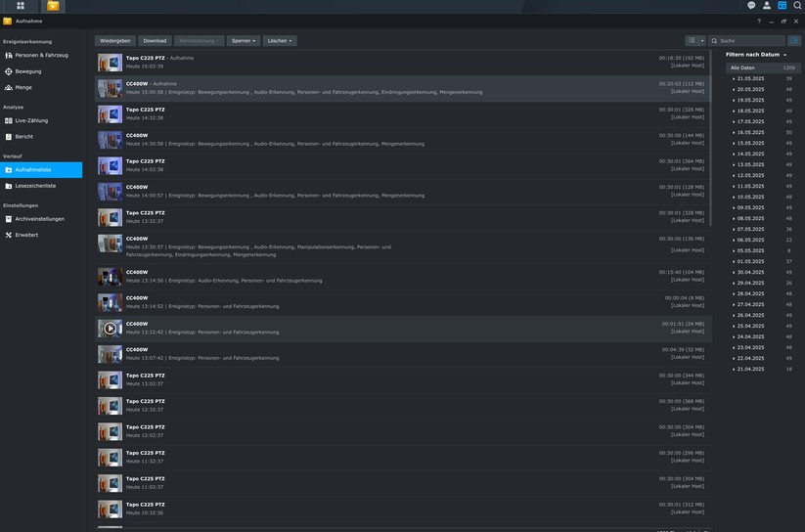Select CC400W thumbnail at 14:30:58
The height and width of the screenshot is (532, 805).
coord(110,140)
